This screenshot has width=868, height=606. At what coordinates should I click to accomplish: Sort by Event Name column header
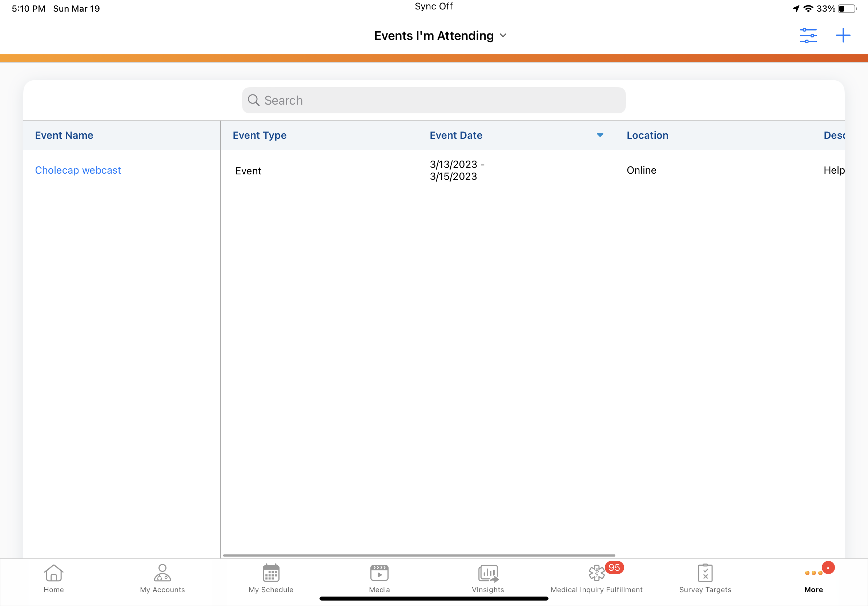point(64,135)
